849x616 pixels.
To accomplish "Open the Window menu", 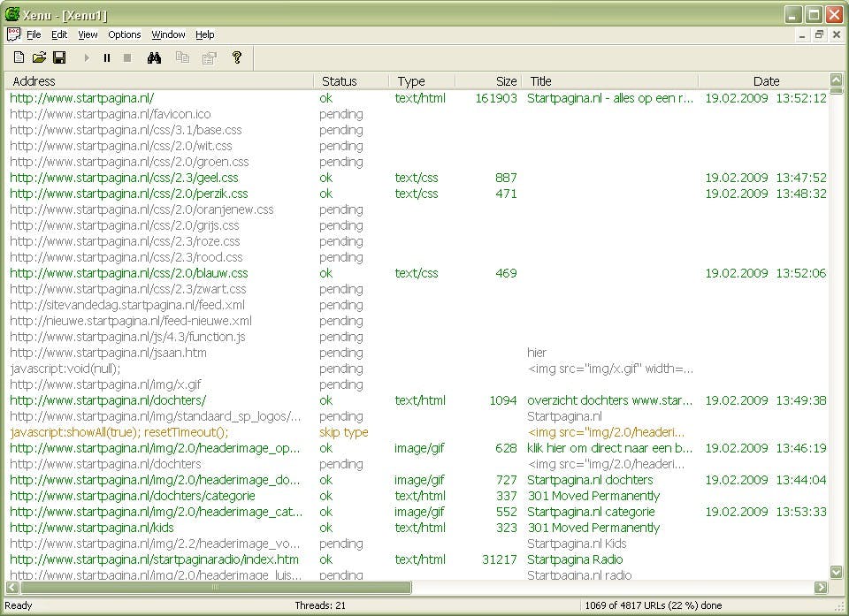I will point(168,34).
